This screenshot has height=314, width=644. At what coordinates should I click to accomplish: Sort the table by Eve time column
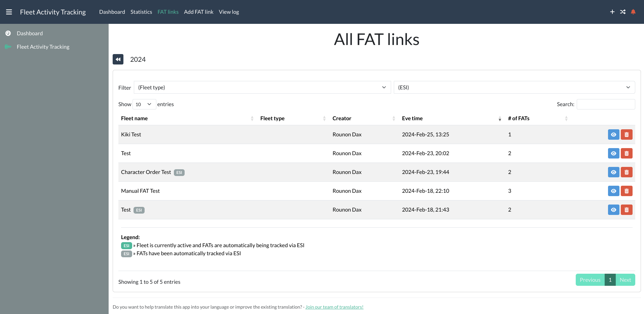click(x=413, y=118)
